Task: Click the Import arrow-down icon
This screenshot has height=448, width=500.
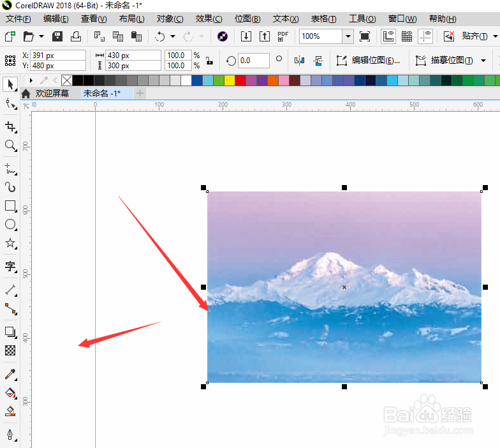Action: coord(246,36)
